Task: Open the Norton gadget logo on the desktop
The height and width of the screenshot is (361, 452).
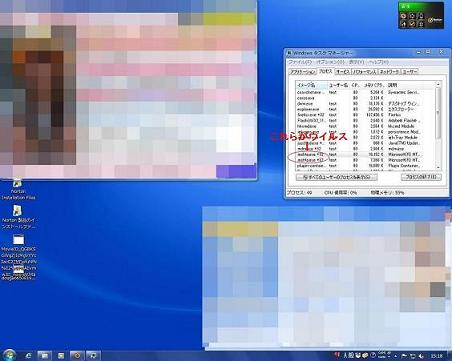Action: pos(435,20)
